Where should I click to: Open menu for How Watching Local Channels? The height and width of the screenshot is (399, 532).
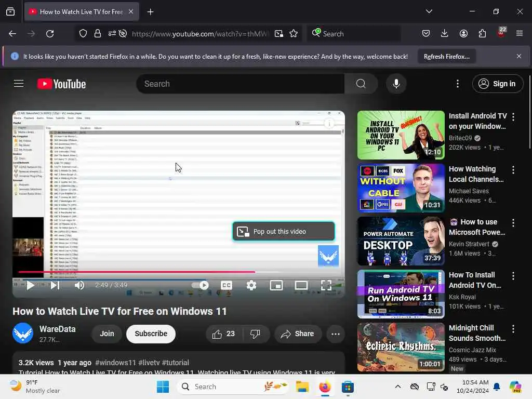[513, 170]
